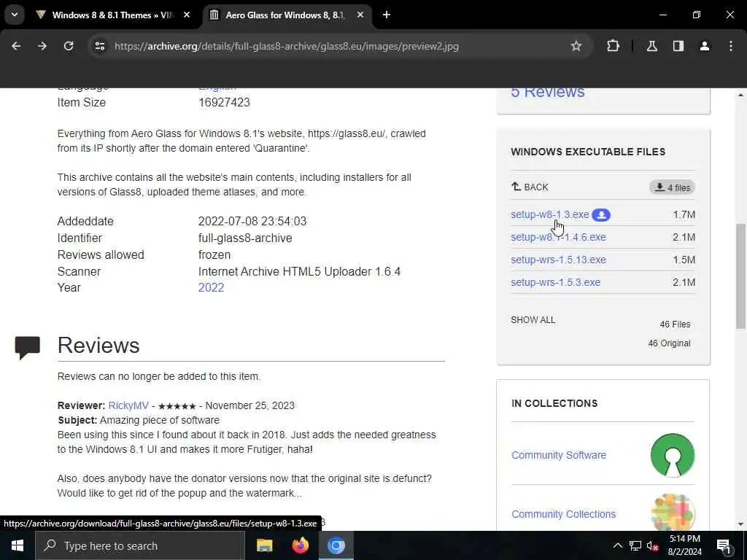The height and width of the screenshot is (560, 747).
Task: Open the notification center icon
Action: pyautogui.click(x=724, y=545)
